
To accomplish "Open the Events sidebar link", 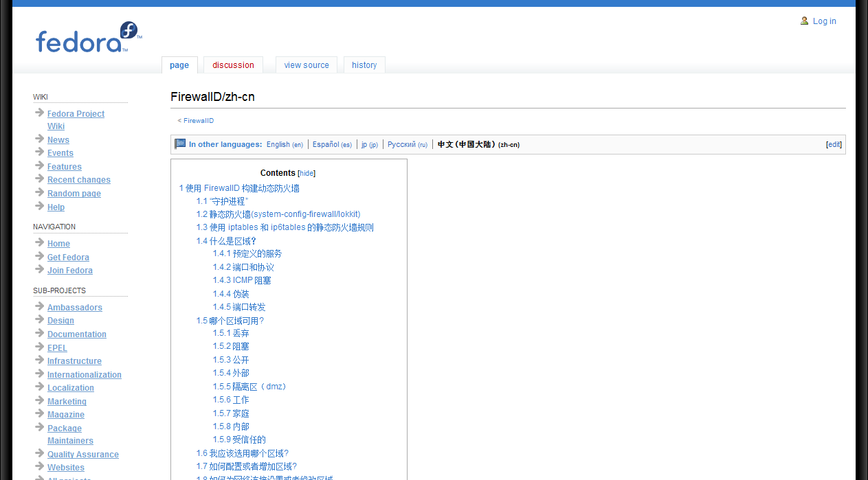I will [x=60, y=153].
